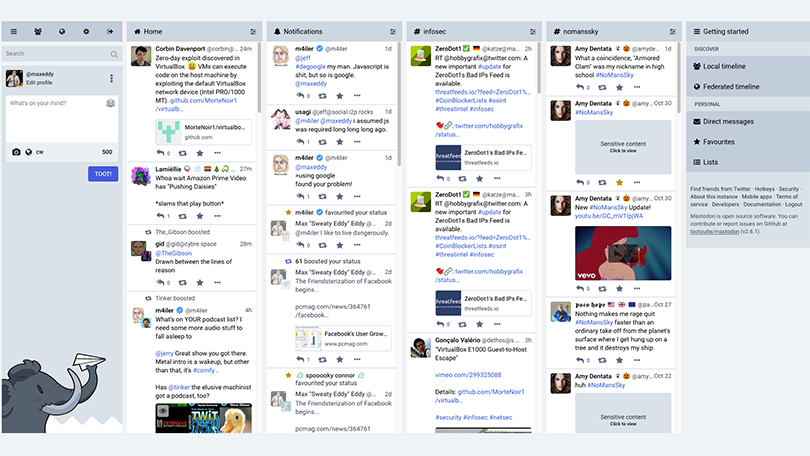Open nomanssky column settings
This screenshot has width=810, height=456.
click(x=673, y=32)
